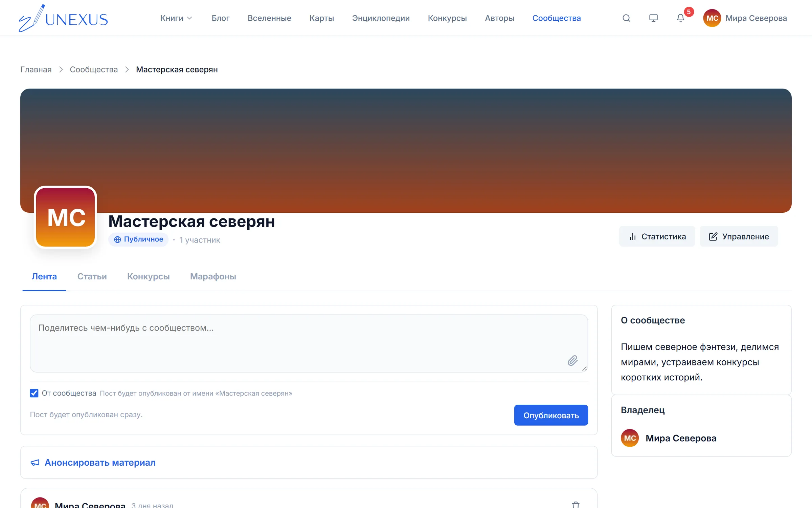Open the search magnifier icon
This screenshot has width=812, height=508.
[x=626, y=18]
